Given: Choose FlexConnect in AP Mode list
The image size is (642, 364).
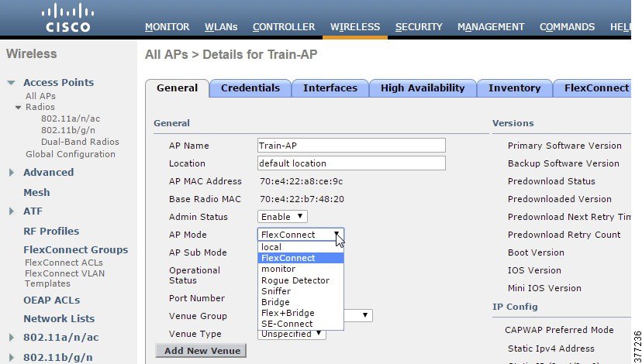Looking at the screenshot, I should pos(301,258).
